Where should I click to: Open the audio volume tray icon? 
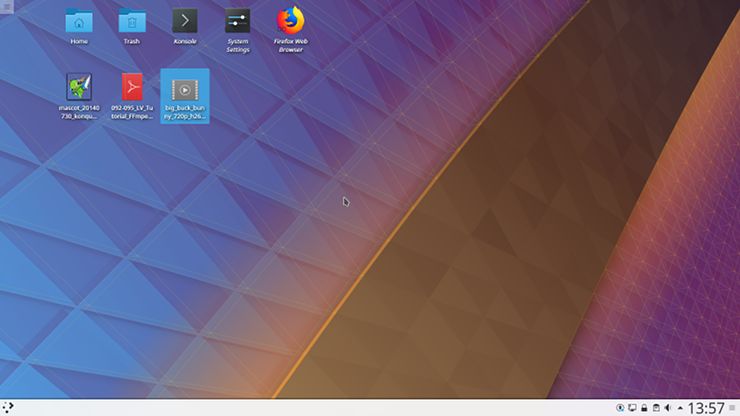tap(668, 408)
